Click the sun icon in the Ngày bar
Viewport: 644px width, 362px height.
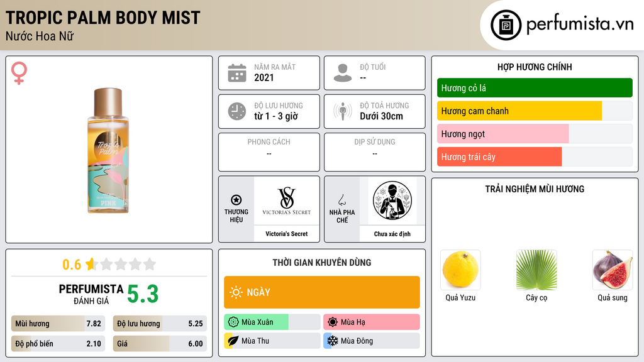pos(236,292)
